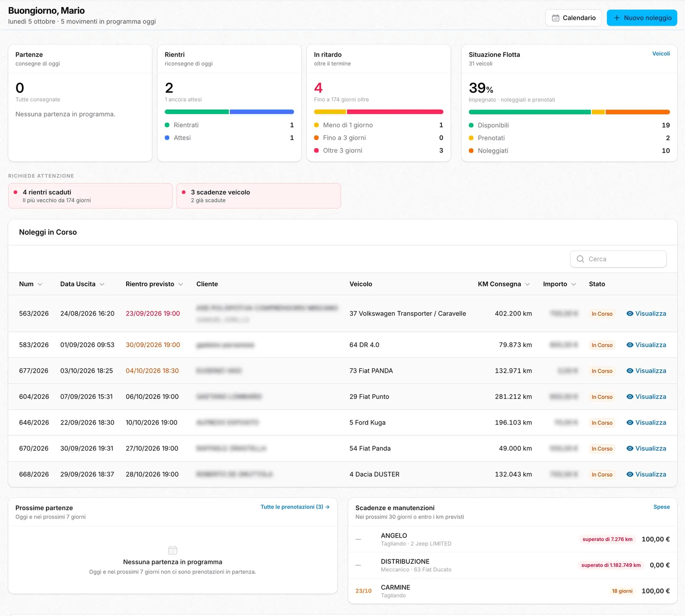Image resolution: width=685 pixels, height=616 pixels.
Task: Click the Rientri green-blue progress bar
Action: tap(229, 112)
